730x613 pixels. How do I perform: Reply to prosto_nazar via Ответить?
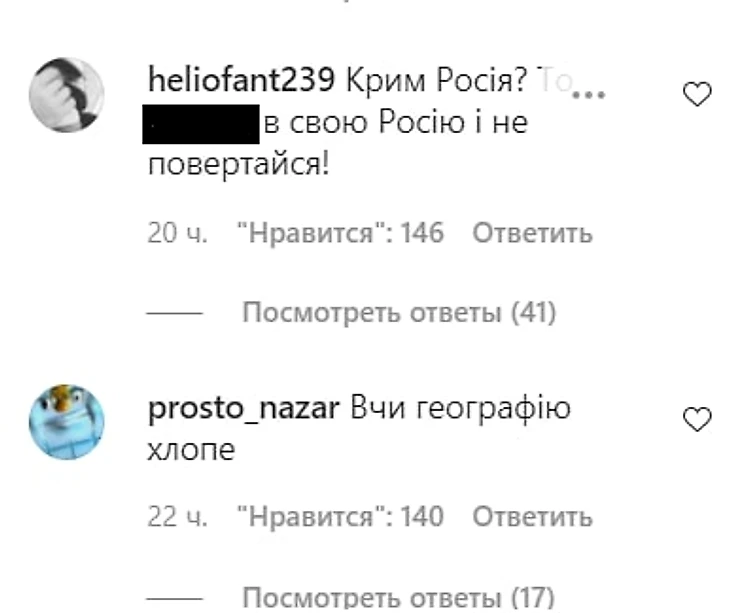click(532, 517)
